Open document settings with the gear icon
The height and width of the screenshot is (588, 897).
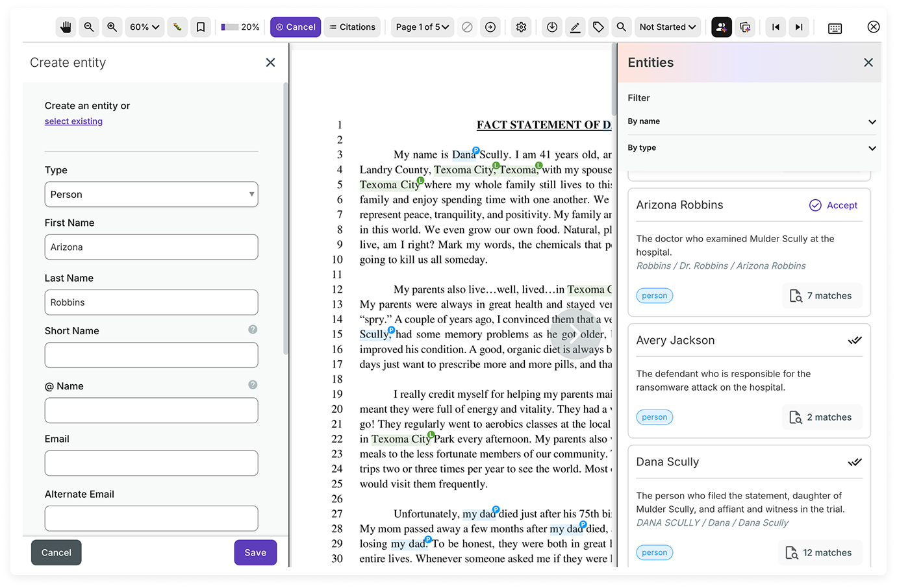[521, 27]
